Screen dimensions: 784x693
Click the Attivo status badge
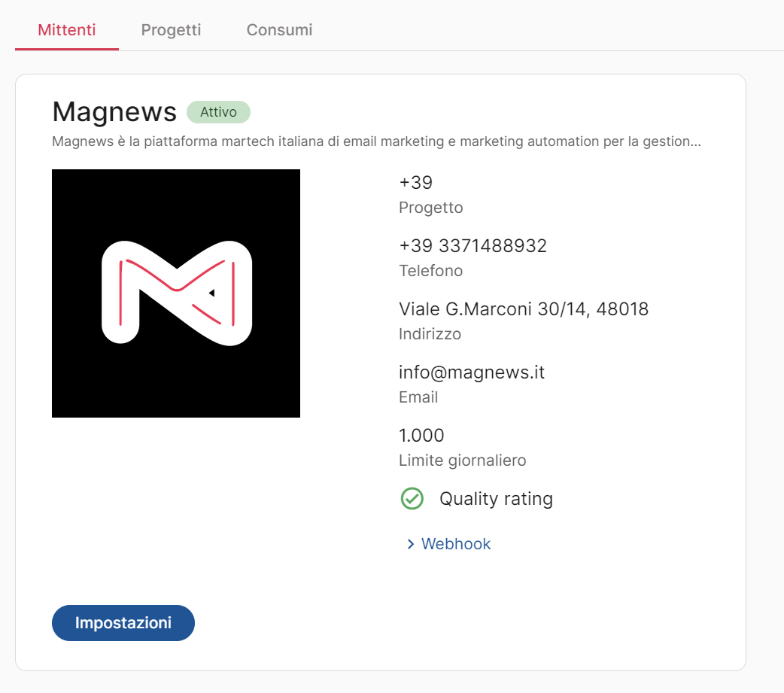coord(218,112)
